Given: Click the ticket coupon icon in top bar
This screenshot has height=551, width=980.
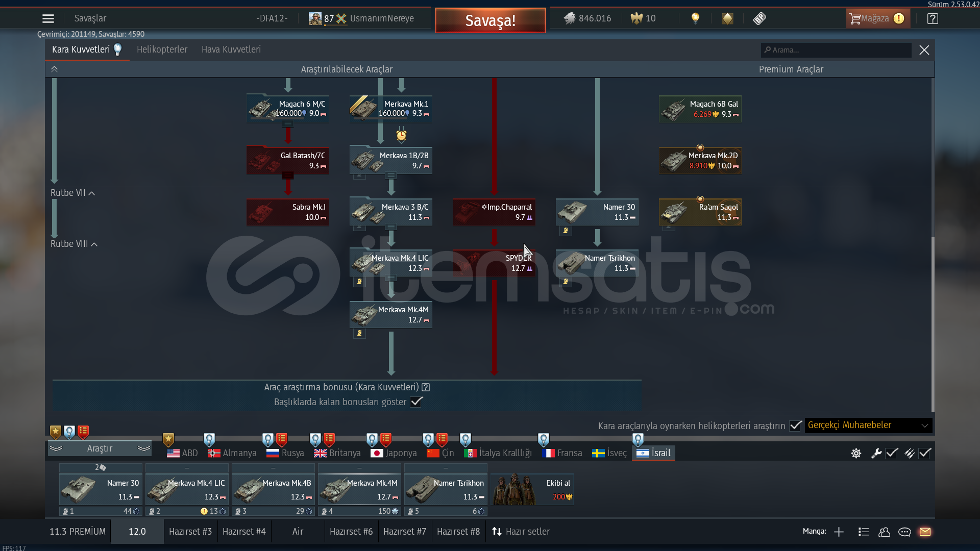Looking at the screenshot, I should click(x=759, y=19).
